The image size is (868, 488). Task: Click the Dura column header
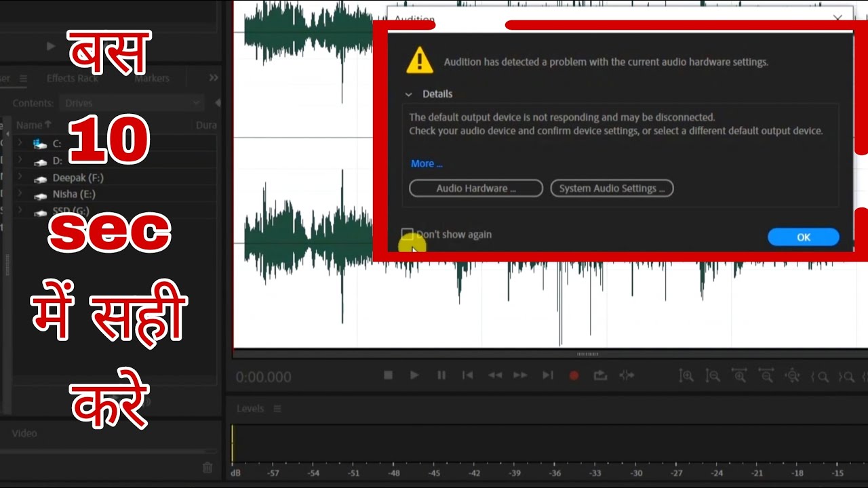206,125
